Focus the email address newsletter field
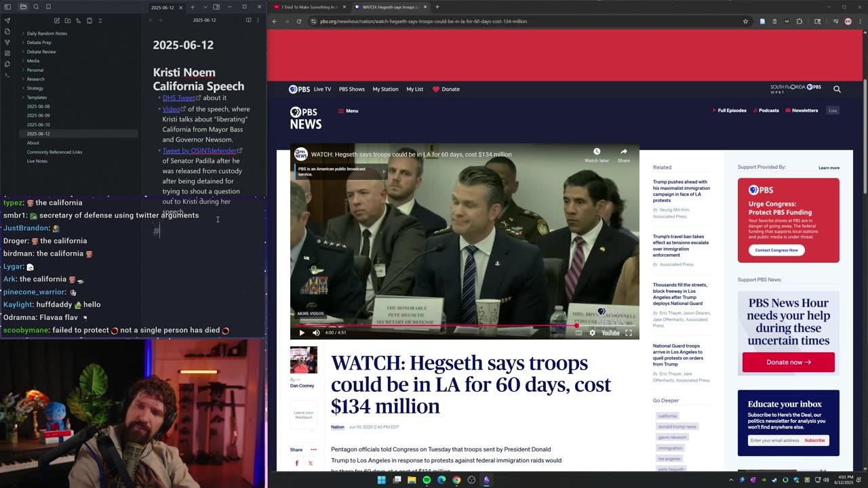868x488 pixels. coord(774,441)
